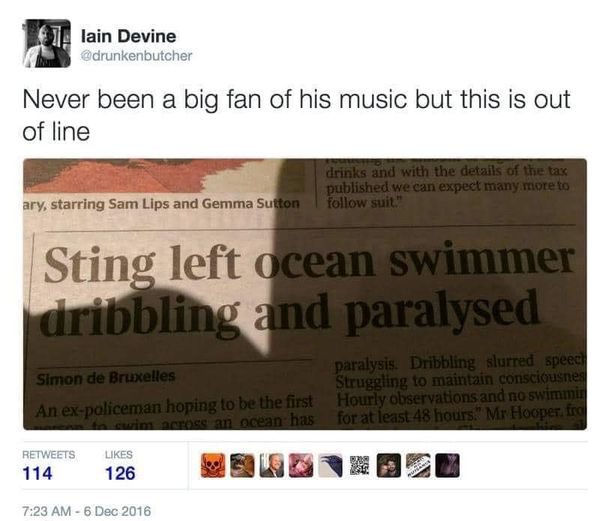Open Iain Devine's profile picture
Image resolution: width=600 pixels, height=521 pixels.
[x=47, y=44]
